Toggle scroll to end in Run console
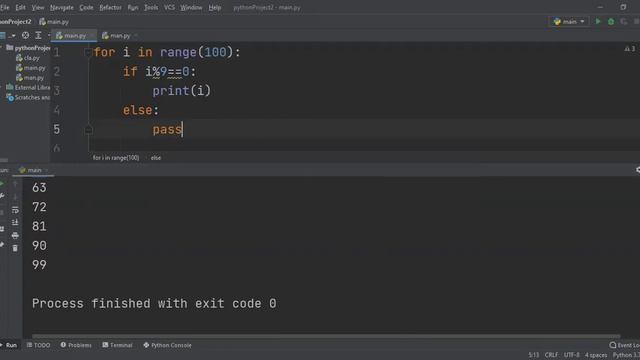The width and height of the screenshot is (640, 360). (15, 222)
